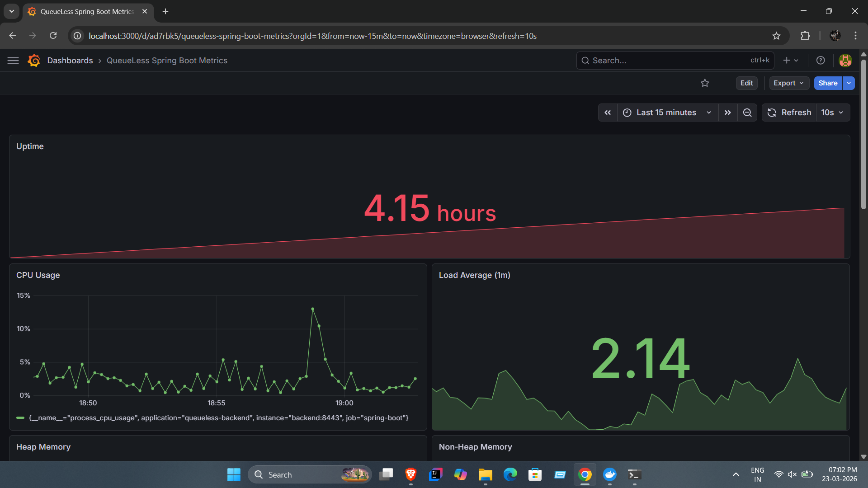Open the plus New menu dropdown
Viewport: 868px width, 488px height.
[791, 61]
